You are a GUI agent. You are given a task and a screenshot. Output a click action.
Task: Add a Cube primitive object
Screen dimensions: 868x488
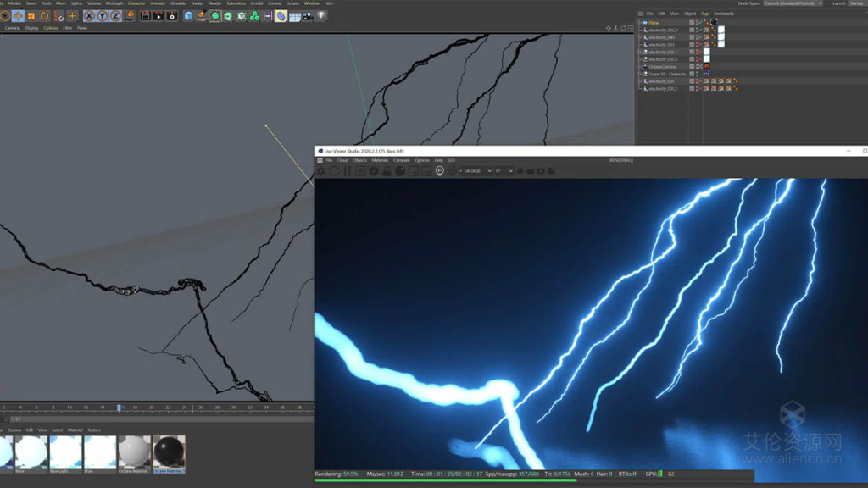(x=189, y=16)
